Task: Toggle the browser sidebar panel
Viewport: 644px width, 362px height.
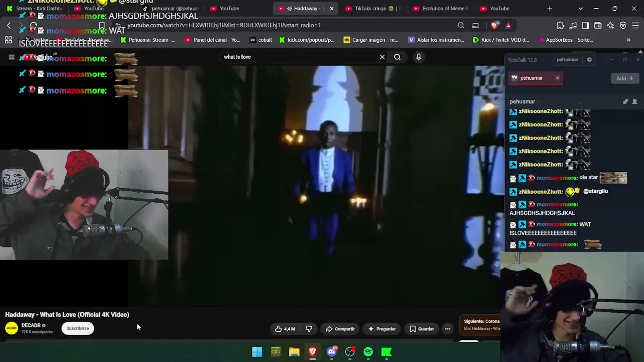Action: (x=585, y=25)
